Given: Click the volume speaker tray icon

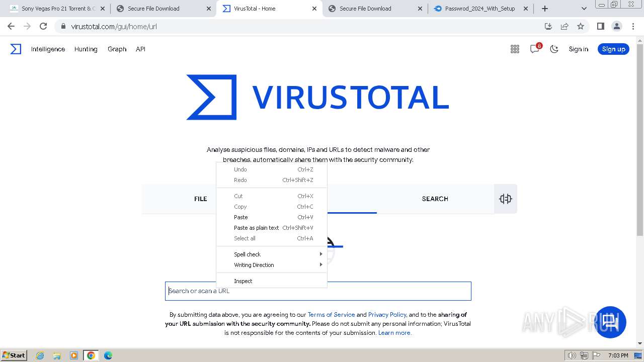Looking at the screenshot, I should (572, 355).
